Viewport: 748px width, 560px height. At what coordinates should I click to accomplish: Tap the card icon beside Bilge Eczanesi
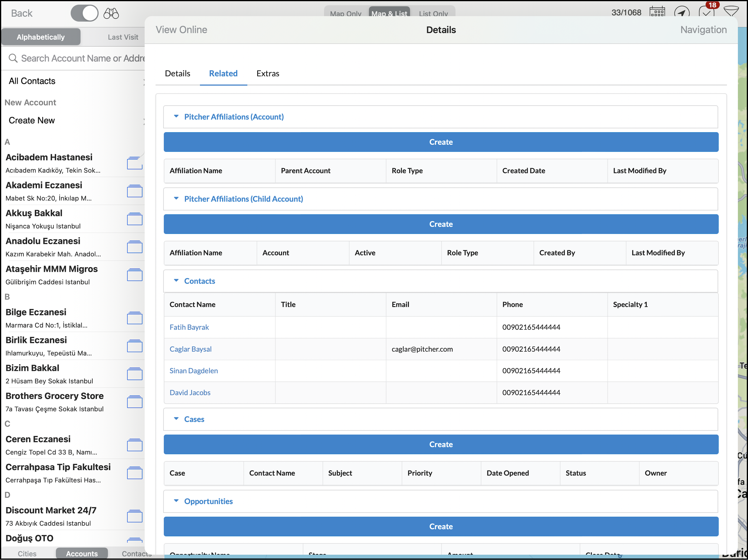point(135,318)
